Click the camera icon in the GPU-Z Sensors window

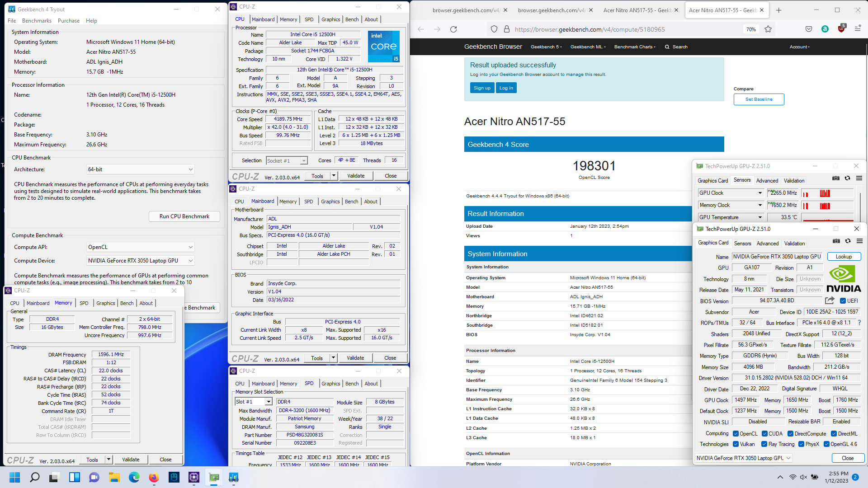[836, 178]
